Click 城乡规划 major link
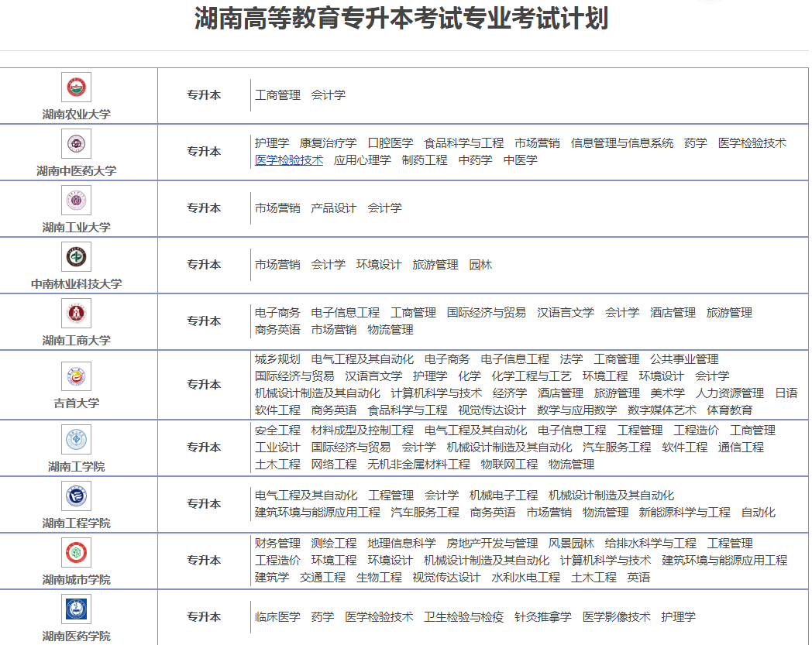 277,360
